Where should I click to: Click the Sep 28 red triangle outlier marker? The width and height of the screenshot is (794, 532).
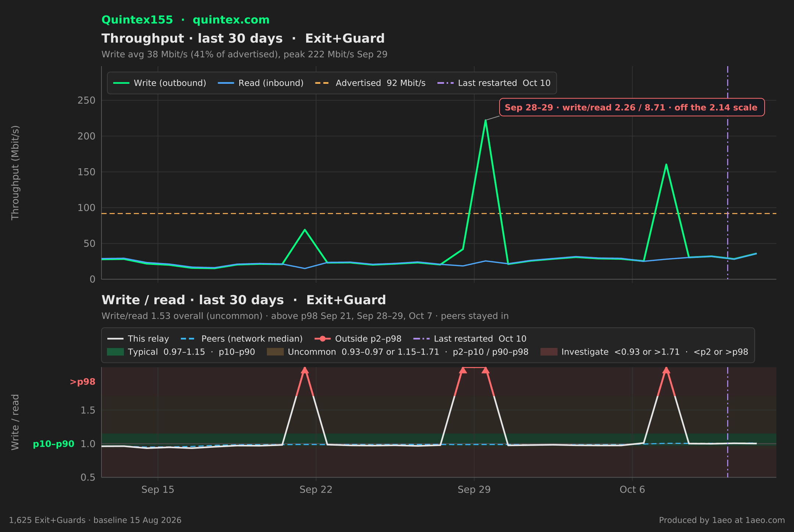(x=463, y=370)
